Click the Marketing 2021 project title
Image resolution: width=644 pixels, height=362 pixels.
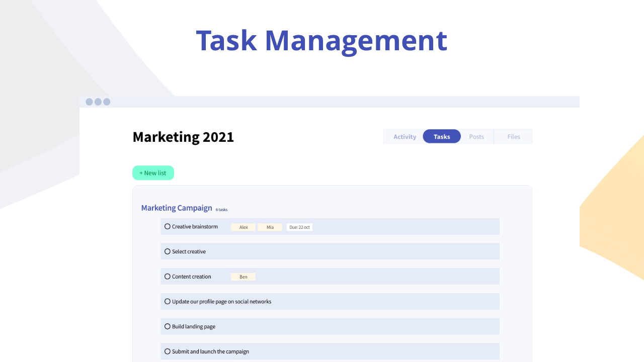pyautogui.click(x=183, y=137)
